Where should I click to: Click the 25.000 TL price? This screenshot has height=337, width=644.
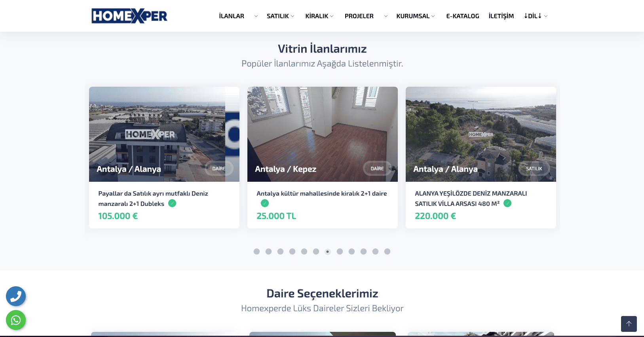click(x=276, y=216)
